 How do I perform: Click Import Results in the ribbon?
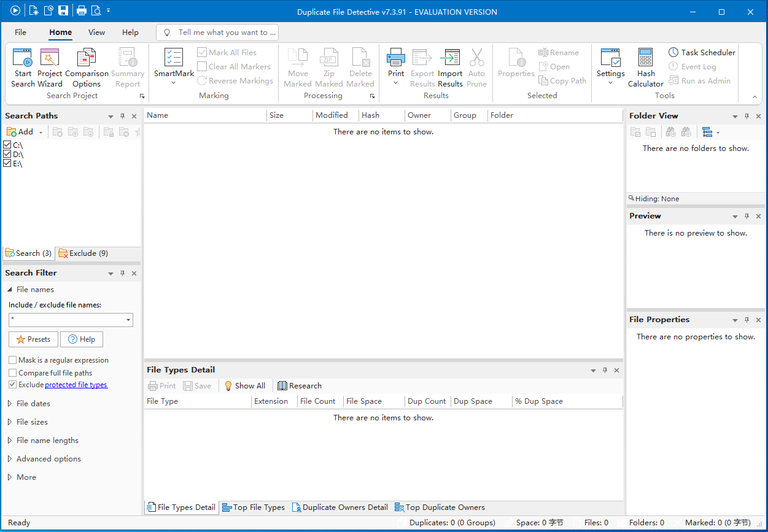(x=450, y=67)
